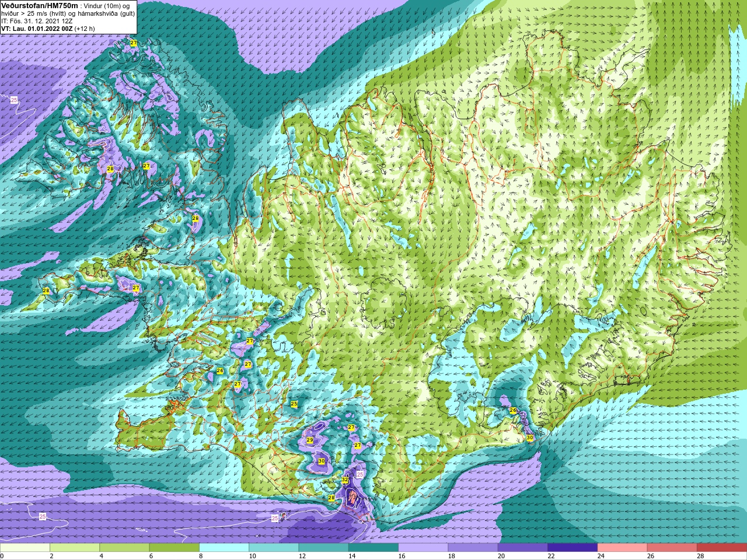This screenshot has width=747, height=560.
Task: Click the legend scale number 16
Action: 402,556
